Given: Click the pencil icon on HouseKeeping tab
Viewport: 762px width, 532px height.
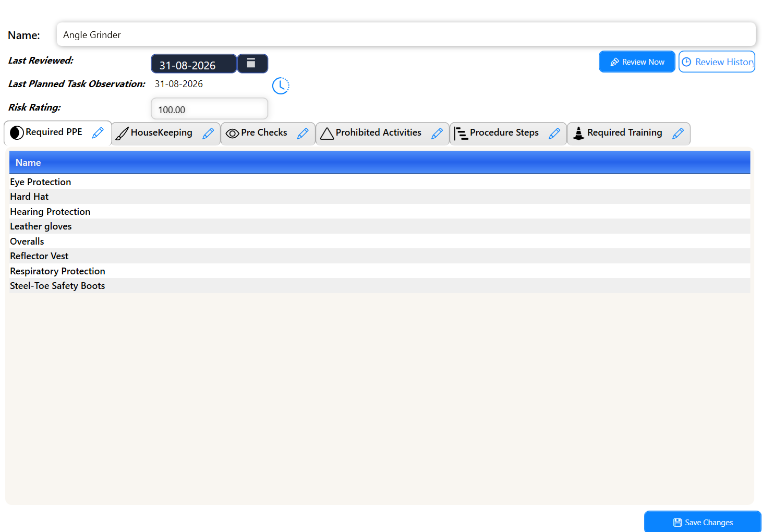Looking at the screenshot, I should coord(208,134).
